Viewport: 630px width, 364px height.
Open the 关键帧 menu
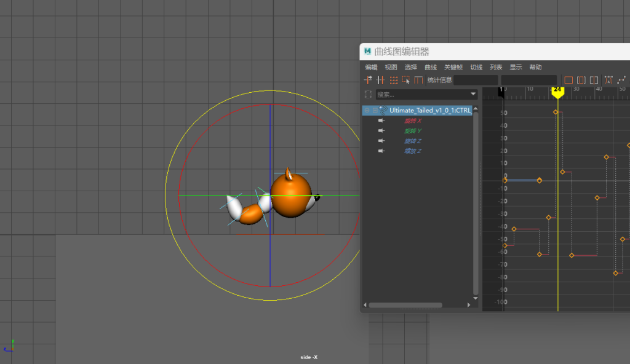[453, 67]
